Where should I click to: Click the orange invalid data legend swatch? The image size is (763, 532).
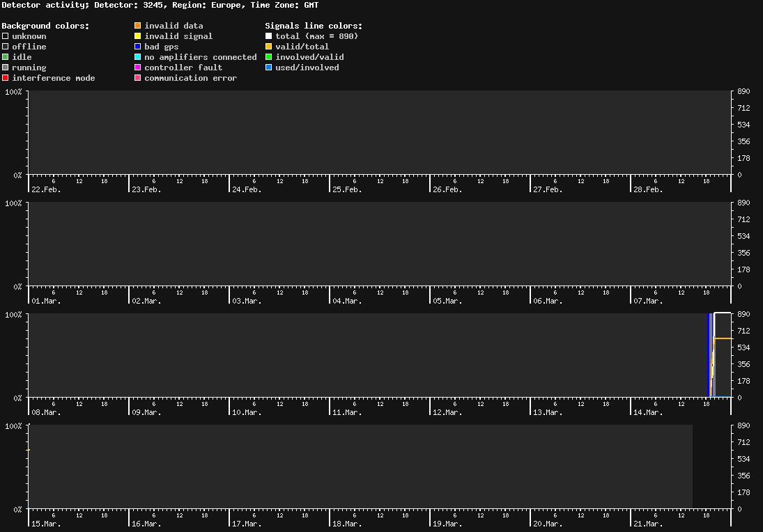click(x=138, y=25)
